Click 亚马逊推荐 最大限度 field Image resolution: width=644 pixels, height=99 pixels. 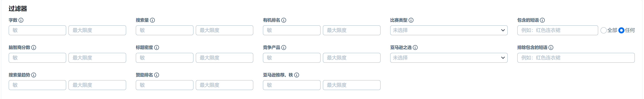coord(352,85)
